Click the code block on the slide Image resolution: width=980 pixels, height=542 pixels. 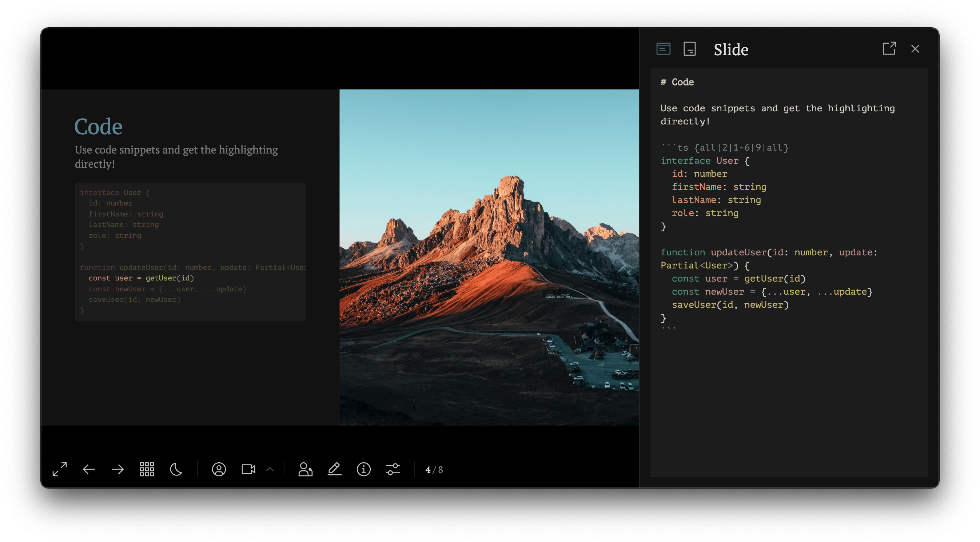[x=190, y=252]
